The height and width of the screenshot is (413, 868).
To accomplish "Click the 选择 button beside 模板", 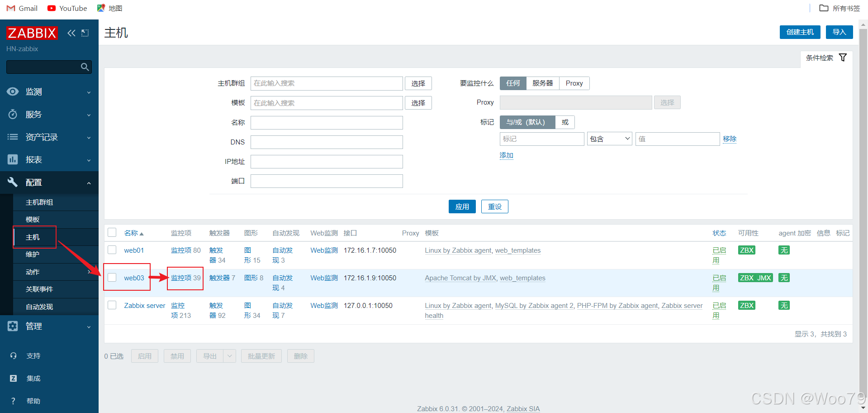I will (x=418, y=103).
